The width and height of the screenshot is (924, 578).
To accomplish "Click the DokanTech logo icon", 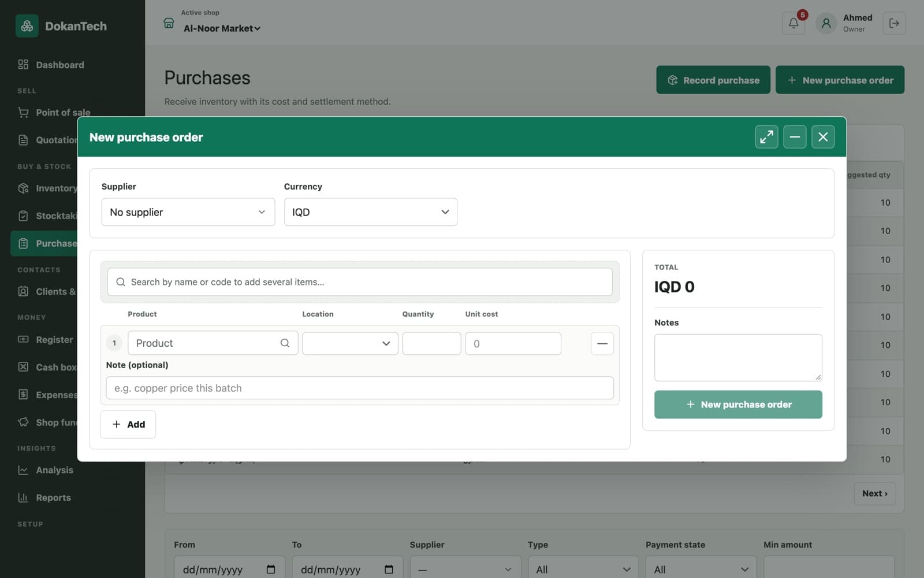I will click(x=27, y=26).
